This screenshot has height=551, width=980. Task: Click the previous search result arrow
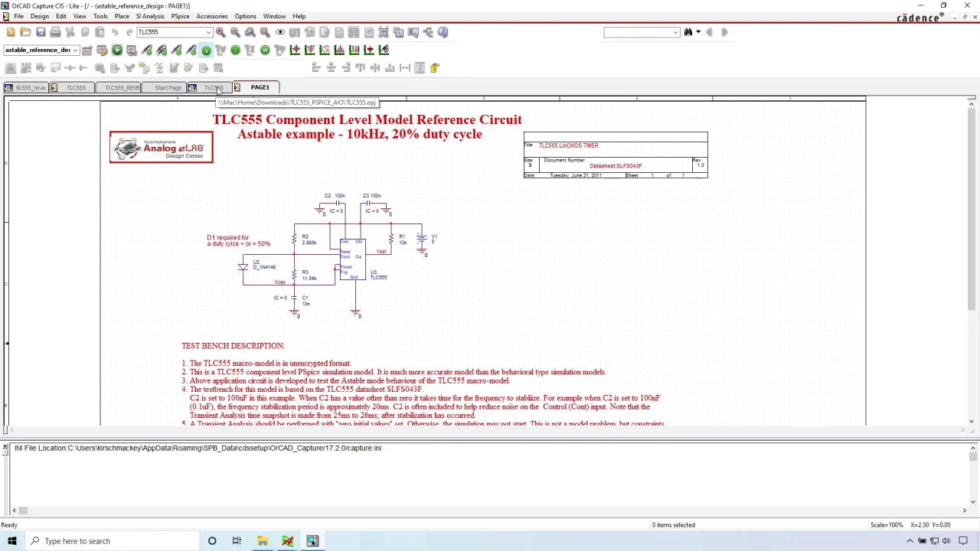[x=710, y=32]
